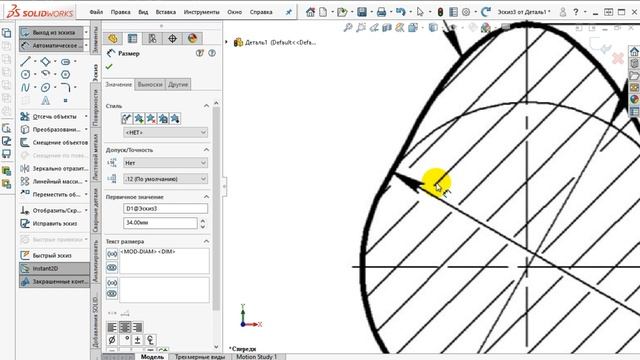Select the Corner Rectangle sketch tool
This screenshot has height=360, width=640.
click(x=45, y=61)
